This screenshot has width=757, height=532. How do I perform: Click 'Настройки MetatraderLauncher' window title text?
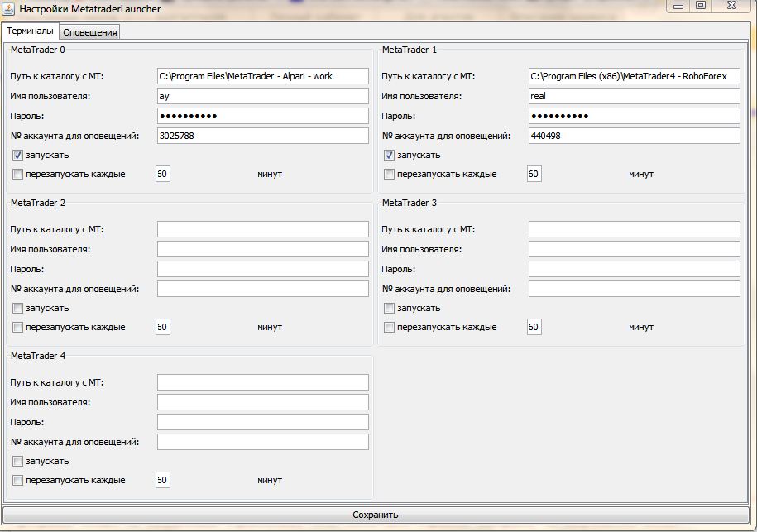pyautogui.click(x=90, y=9)
